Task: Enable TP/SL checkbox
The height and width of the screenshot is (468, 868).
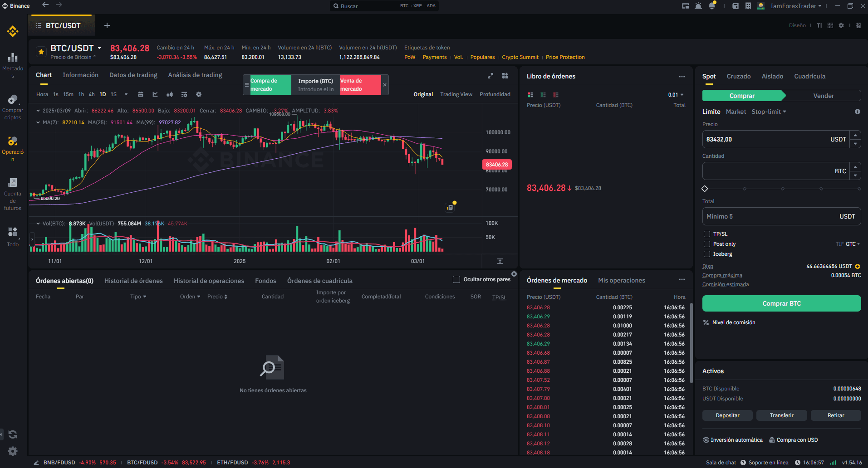Action: (x=707, y=234)
